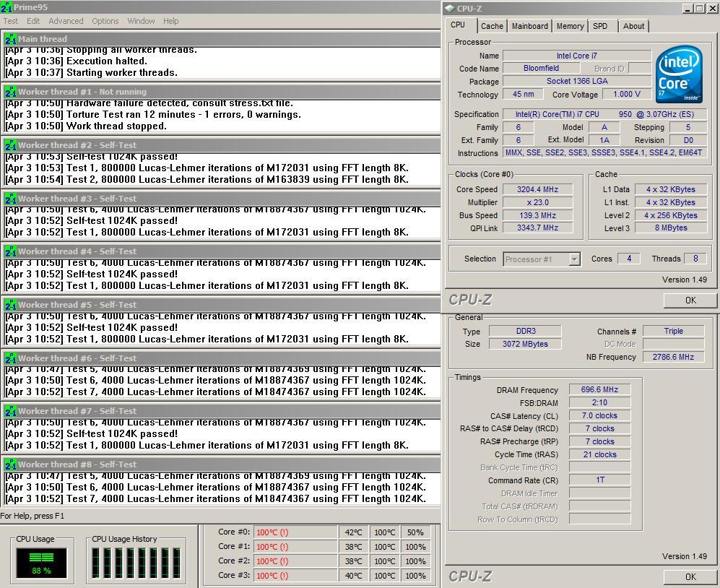This screenshot has width=720, height=588.
Task: Click the 'Torture Test ran 12 minutes' line
Action: click(153, 114)
